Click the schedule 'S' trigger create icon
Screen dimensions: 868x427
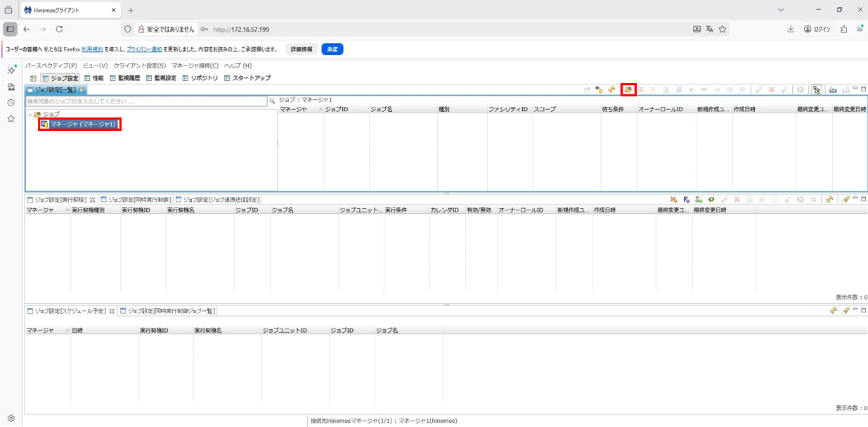(x=699, y=200)
